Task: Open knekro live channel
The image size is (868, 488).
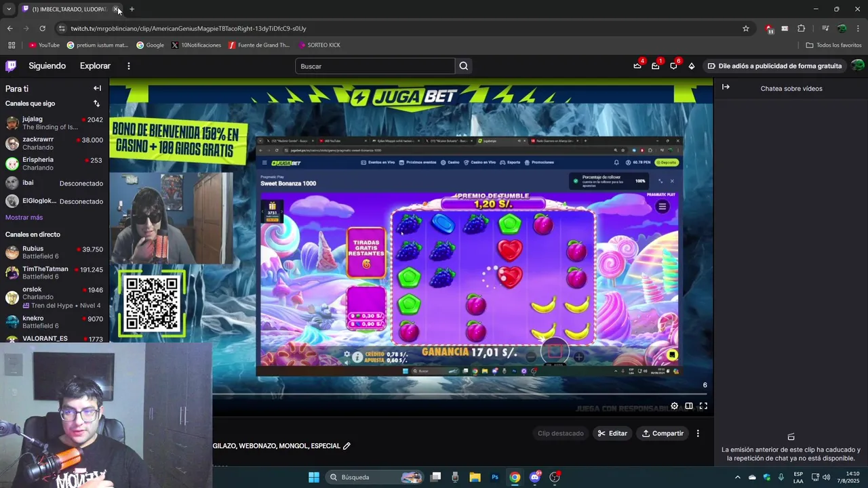Action: point(54,322)
